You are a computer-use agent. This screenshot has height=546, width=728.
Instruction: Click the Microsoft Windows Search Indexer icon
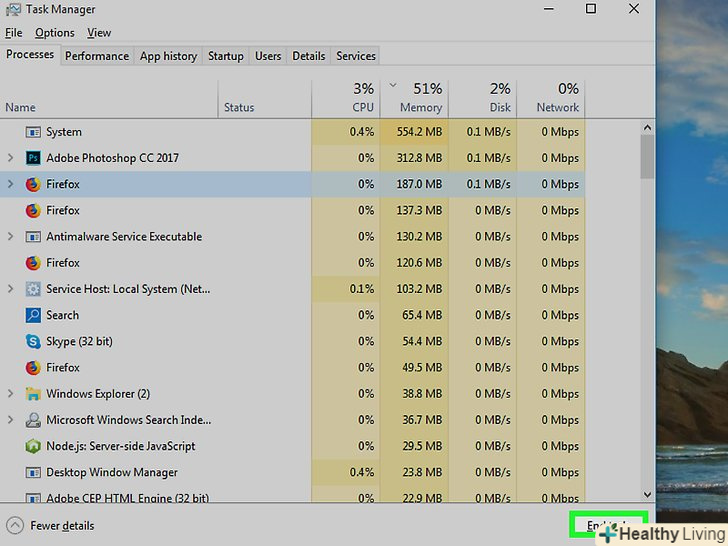coord(33,420)
